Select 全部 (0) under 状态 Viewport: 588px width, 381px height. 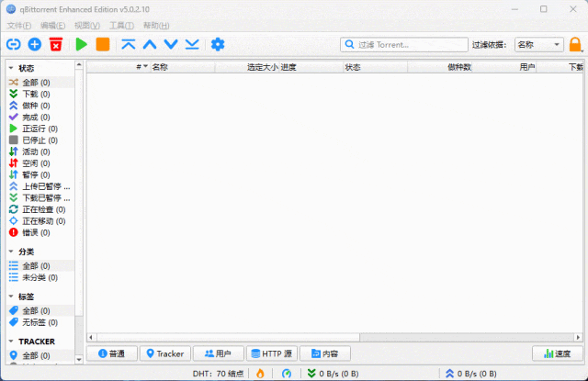(40, 83)
